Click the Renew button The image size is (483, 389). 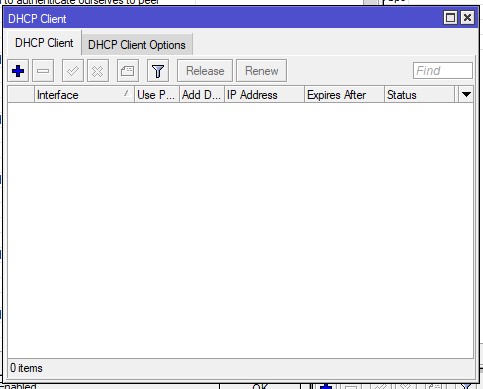(x=261, y=71)
